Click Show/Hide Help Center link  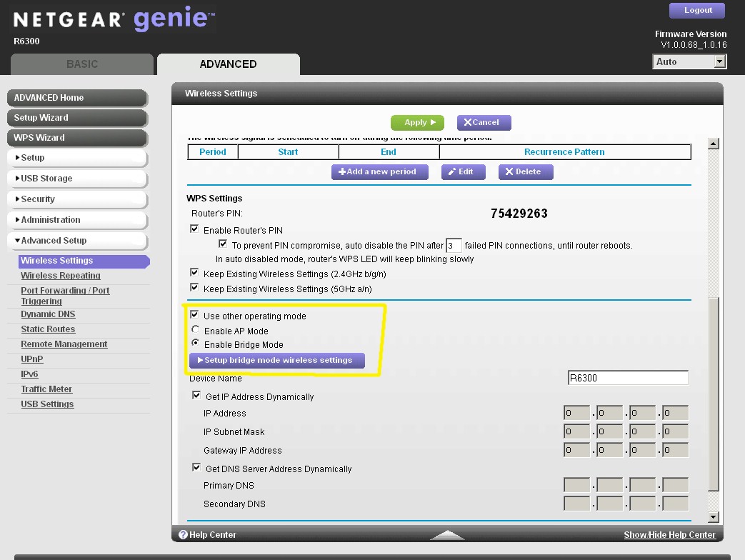[669, 535]
